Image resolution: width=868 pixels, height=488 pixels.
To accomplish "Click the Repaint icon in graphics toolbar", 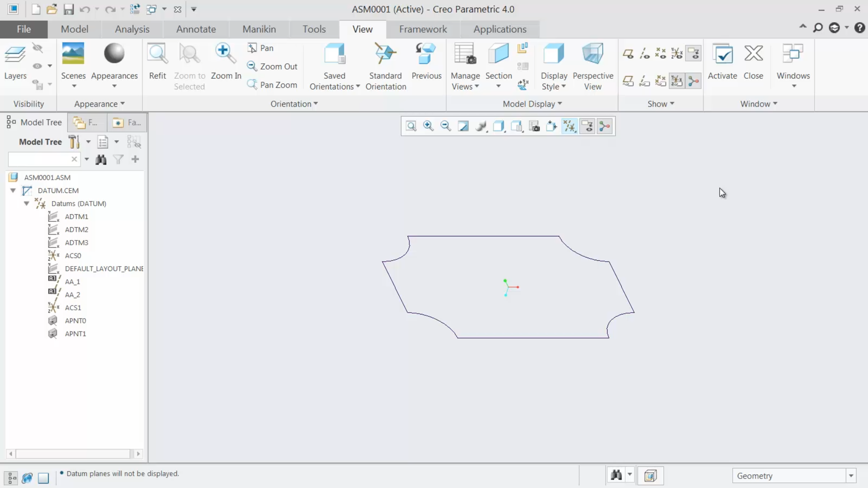I will (463, 126).
